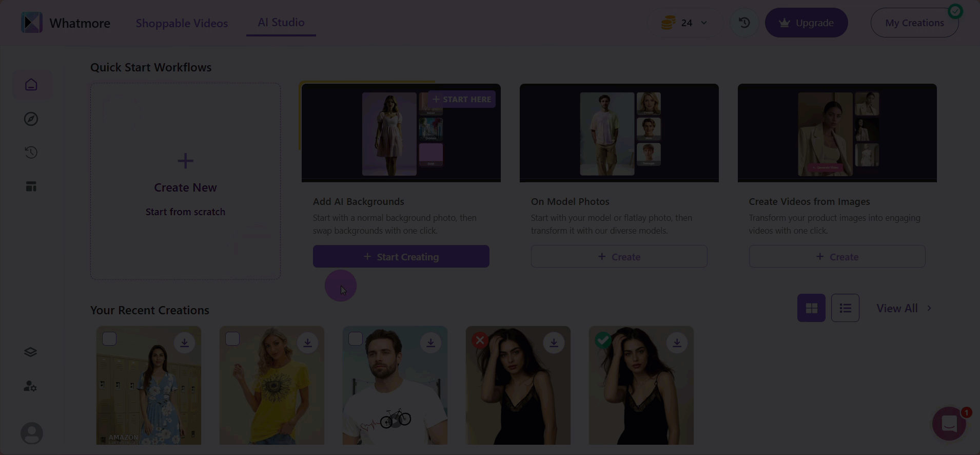Open the chat support bubble

point(949,424)
